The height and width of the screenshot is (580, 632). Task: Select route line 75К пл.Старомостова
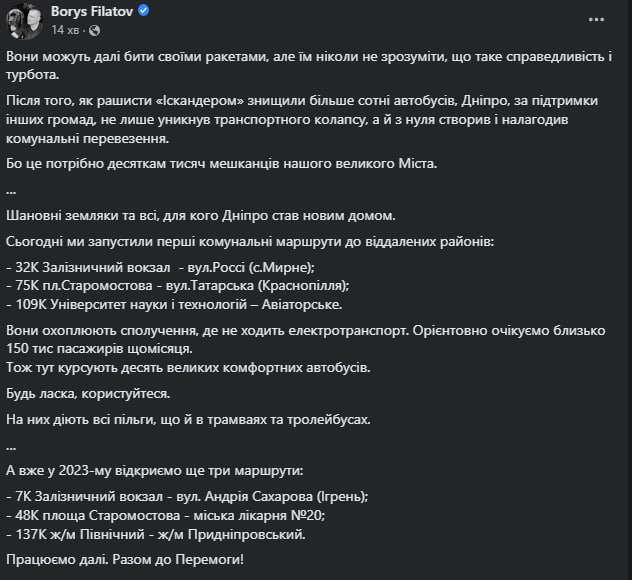click(178, 285)
